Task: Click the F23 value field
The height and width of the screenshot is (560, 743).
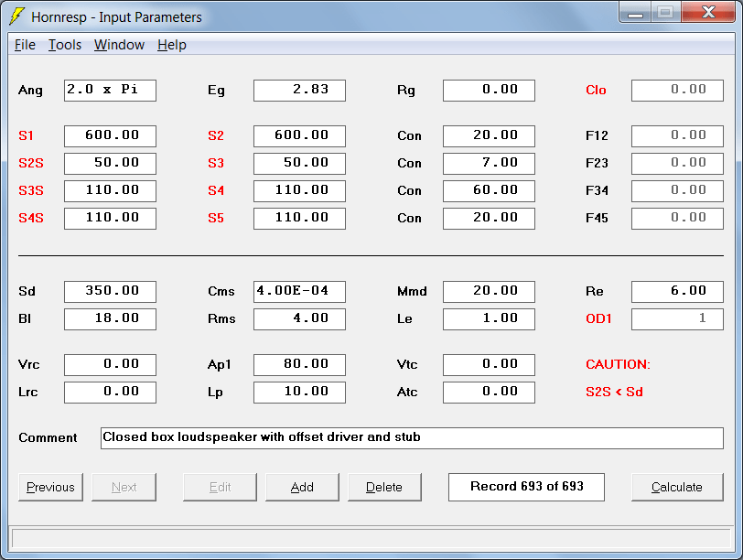Action: (678, 164)
